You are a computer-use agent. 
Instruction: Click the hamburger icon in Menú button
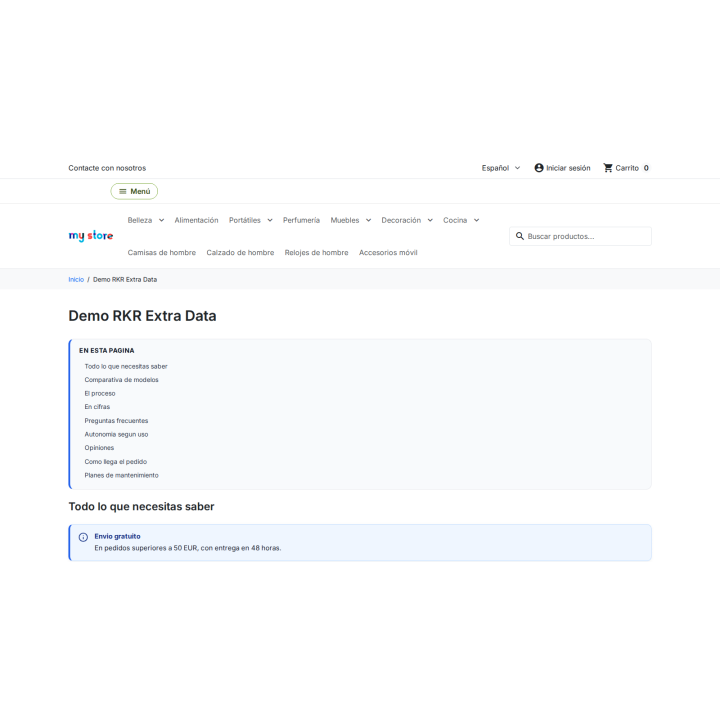coord(123,191)
